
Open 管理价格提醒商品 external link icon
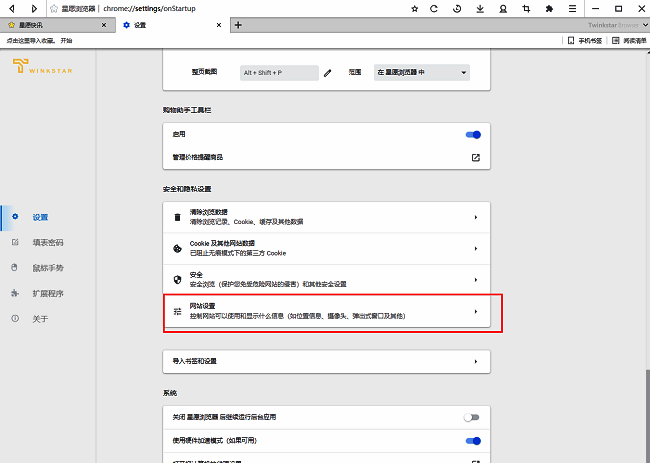[x=475, y=158]
